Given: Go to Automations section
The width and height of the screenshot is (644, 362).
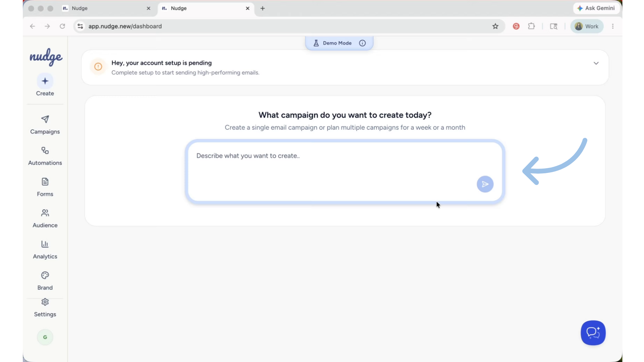Looking at the screenshot, I should tap(45, 156).
